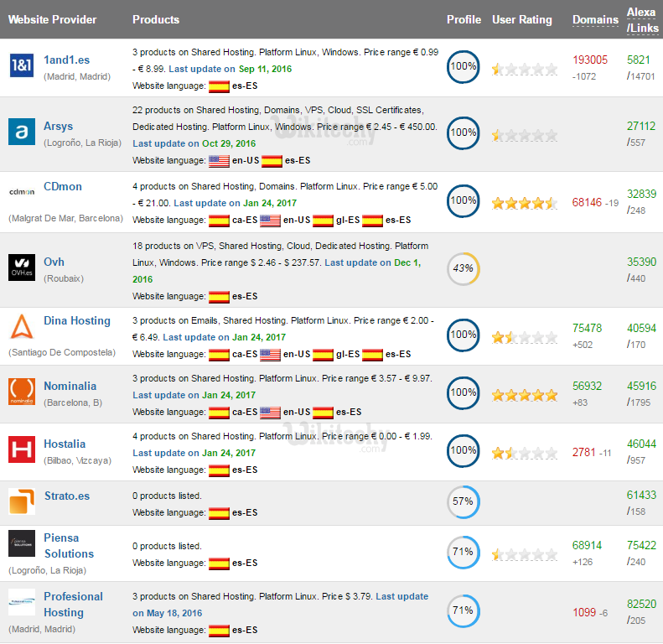Click the Arsys blue 'a' logo
Viewport: 663px width, 644px height.
[x=22, y=132]
